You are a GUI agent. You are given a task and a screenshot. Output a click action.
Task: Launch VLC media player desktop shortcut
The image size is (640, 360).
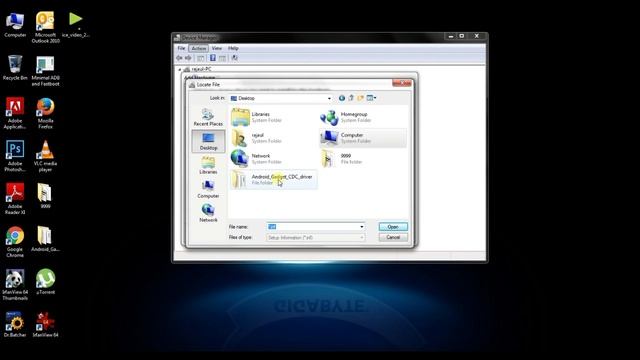(x=45, y=156)
